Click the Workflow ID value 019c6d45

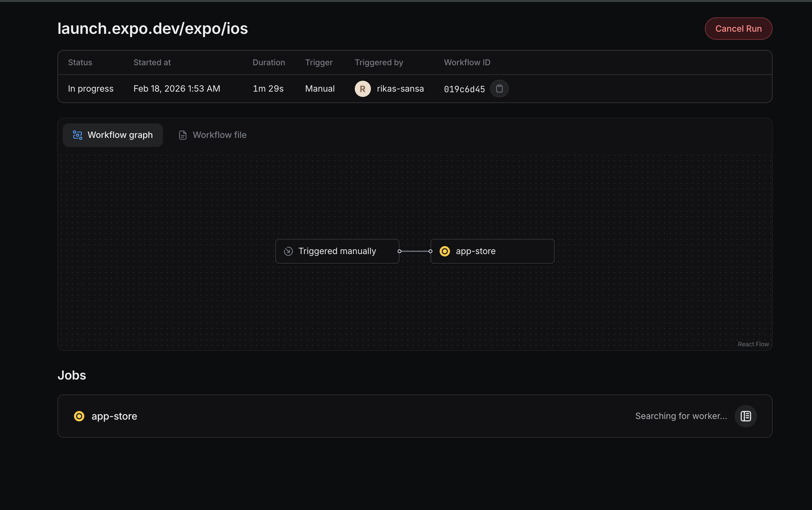pyautogui.click(x=464, y=89)
